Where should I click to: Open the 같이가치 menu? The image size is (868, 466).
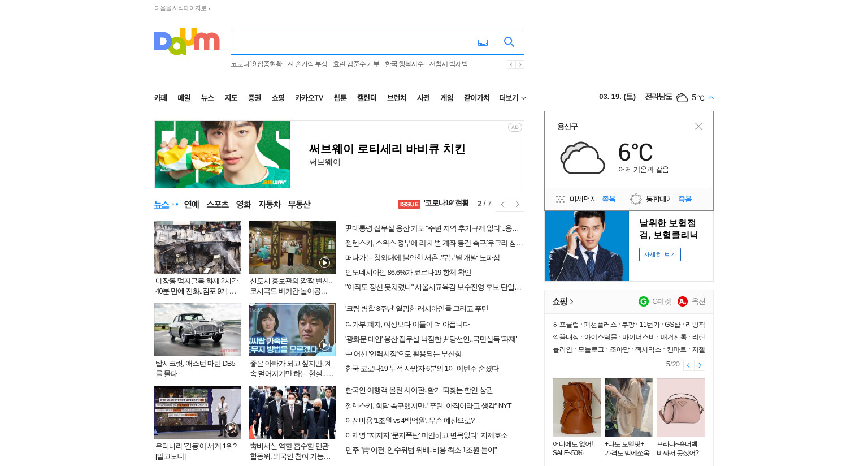tap(476, 98)
